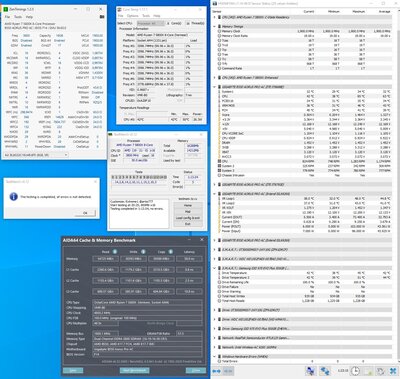Viewport: 400px width, 379px height.
Task: Open the ZenTimings memory module dropdown
Action: pyautogui.click(x=36, y=155)
